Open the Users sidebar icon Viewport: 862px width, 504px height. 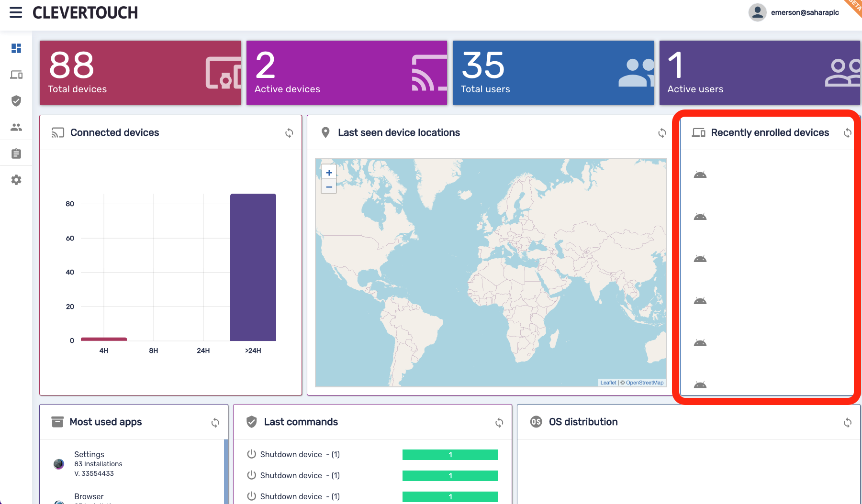(16, 127)
